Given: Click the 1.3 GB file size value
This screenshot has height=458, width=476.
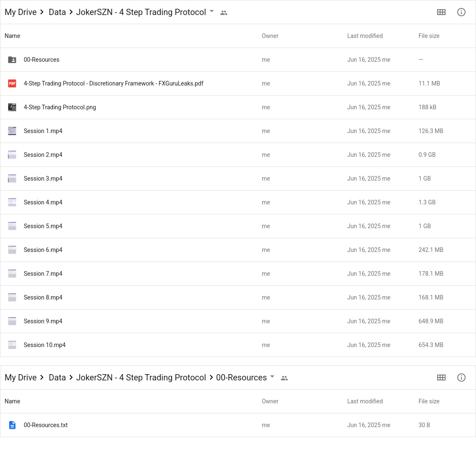Looking at the screenshot, I should (x=427, y=202).
